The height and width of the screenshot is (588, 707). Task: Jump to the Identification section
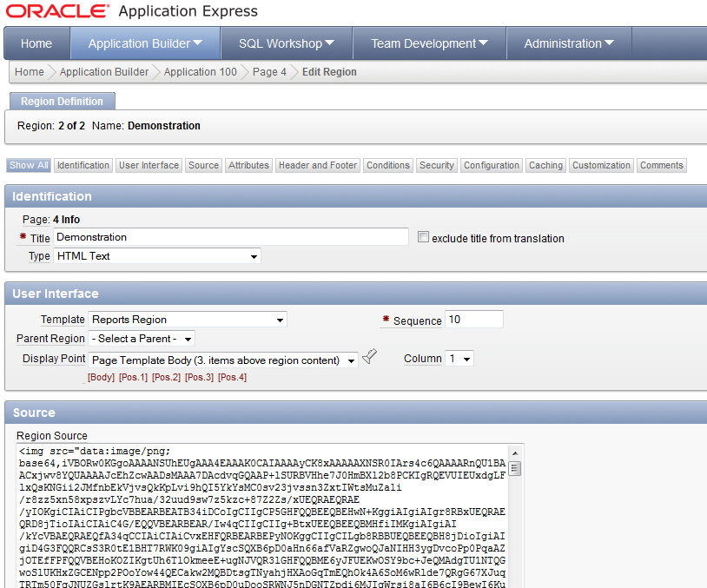(x=83, y=166)
